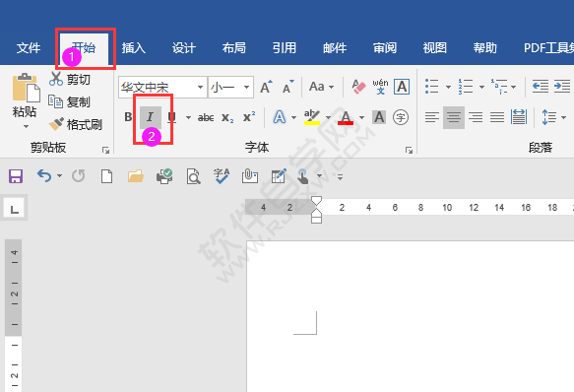Open the underline style dropdown arrow
This screenshot has width=574, height=392.
coord(188,117)
